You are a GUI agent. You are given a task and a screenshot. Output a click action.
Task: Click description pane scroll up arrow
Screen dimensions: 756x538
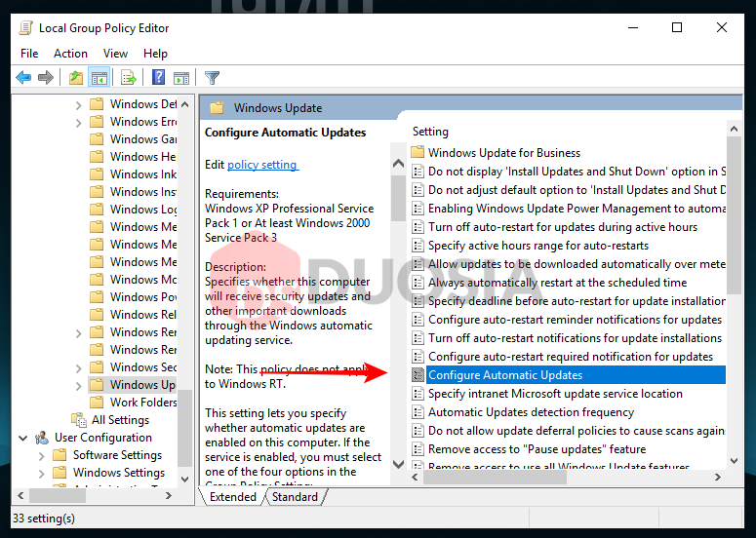(398, 164)
